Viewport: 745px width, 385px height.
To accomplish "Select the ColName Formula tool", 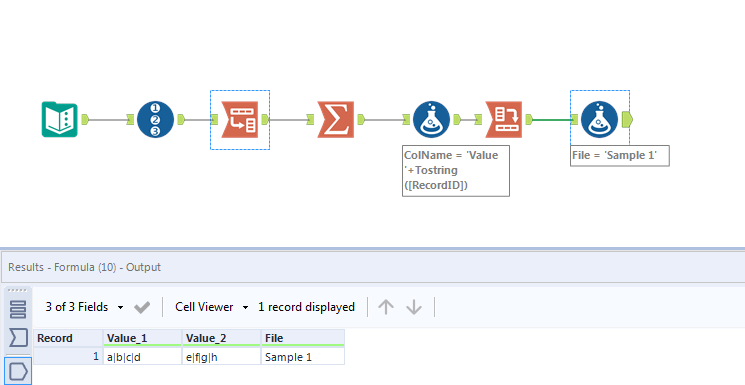I will 431,119.
